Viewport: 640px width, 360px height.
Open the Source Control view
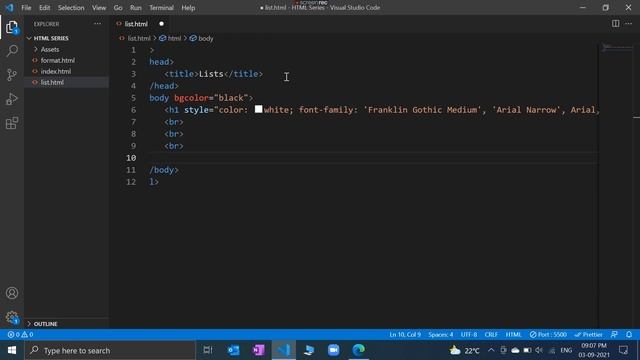tap(12, 75)
